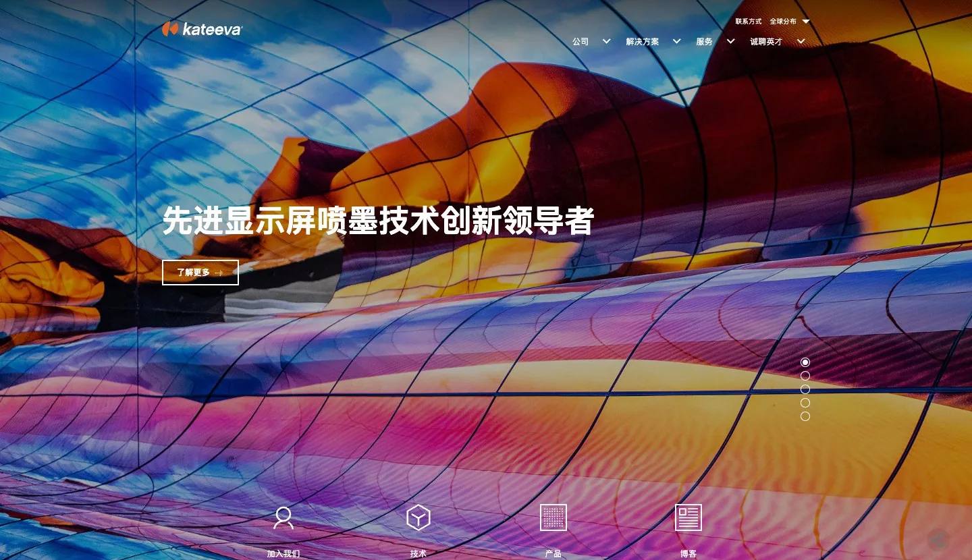This screenshot has height=560, width=972.
Task: Open the 诚聘英才 menu item
Action: 766,41
